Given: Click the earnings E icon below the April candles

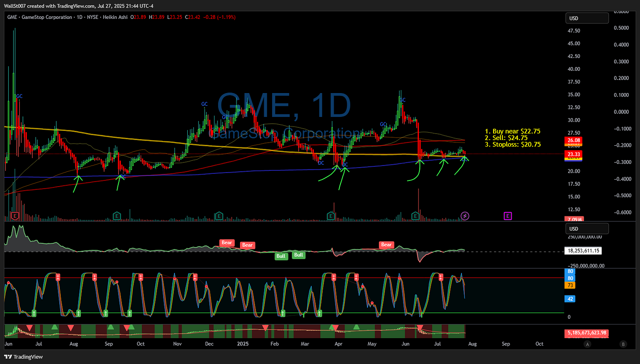Looking at the screenshot, I should coord(330,216).
